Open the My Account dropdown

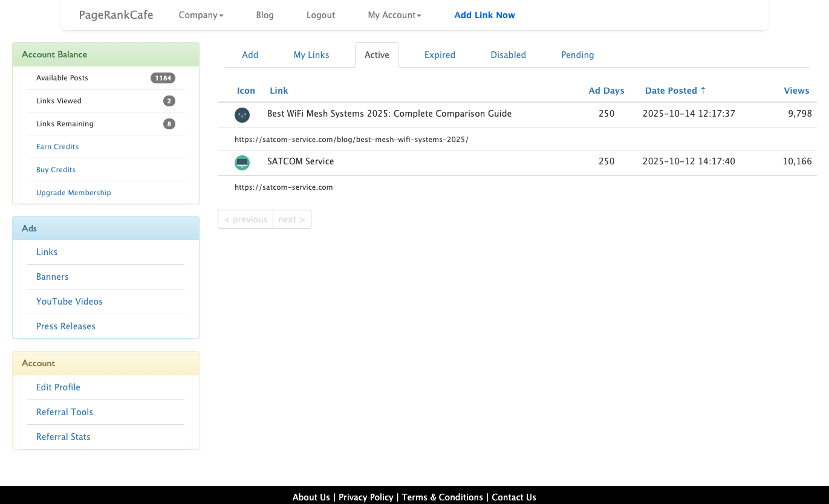click(x=394, y=15)
